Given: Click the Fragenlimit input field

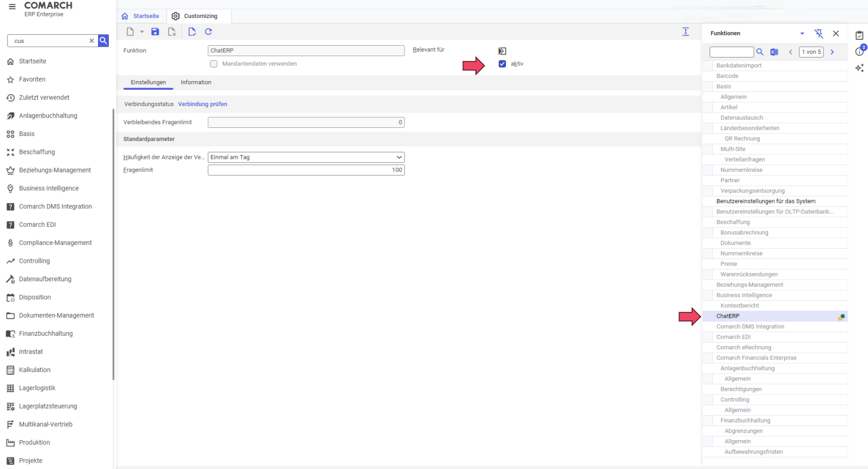Looking at the screenshot, I should (x=306, y=170).
